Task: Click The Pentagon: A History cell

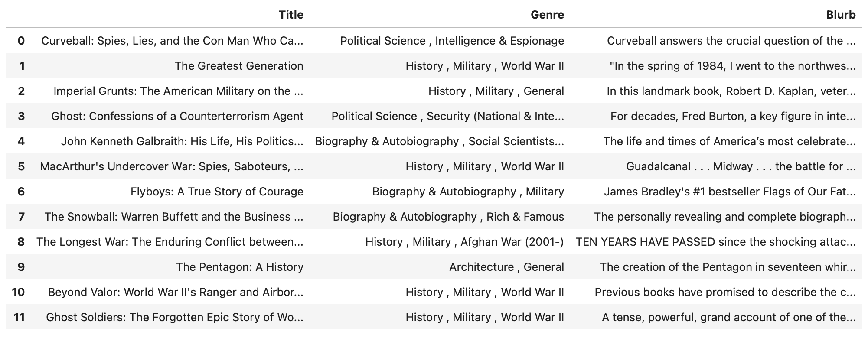Action: pyautogui.click(x=239, y=267)
